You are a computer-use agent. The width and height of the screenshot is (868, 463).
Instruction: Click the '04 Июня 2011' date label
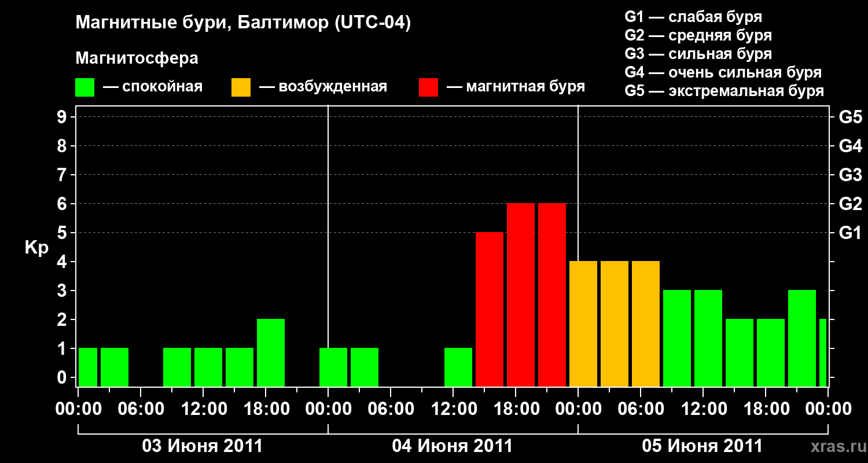pyautogui.click(x=453, y=446)
